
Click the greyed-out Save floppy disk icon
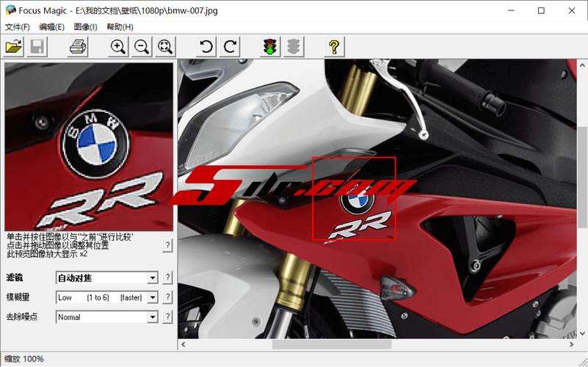tap(37, 47)
